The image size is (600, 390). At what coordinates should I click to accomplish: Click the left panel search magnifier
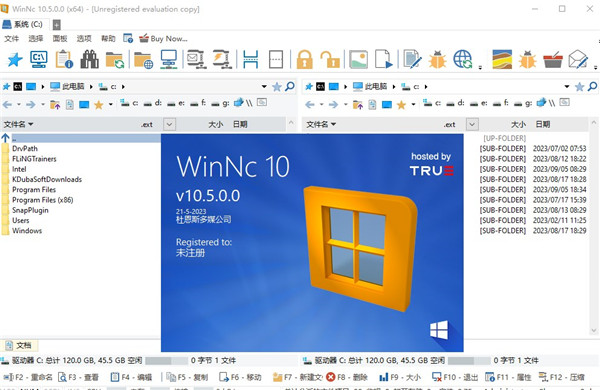pyautogui.click(x=290, y=86)
